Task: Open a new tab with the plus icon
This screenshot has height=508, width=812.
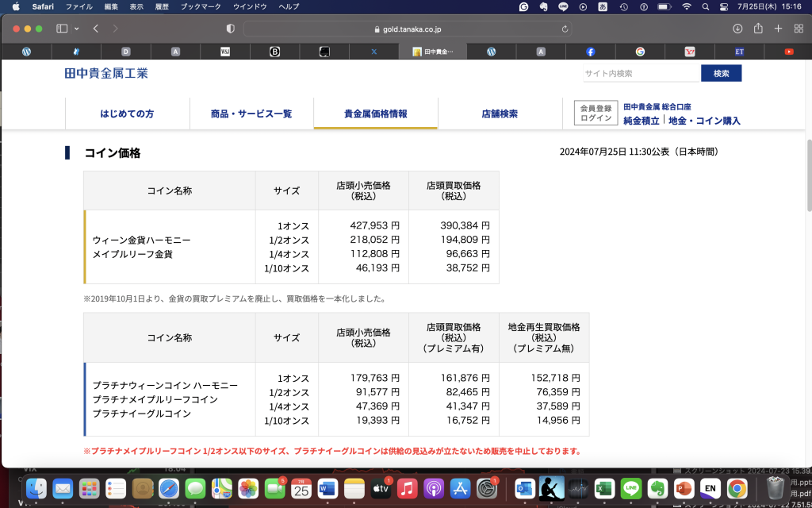Action: coord(777,29)
